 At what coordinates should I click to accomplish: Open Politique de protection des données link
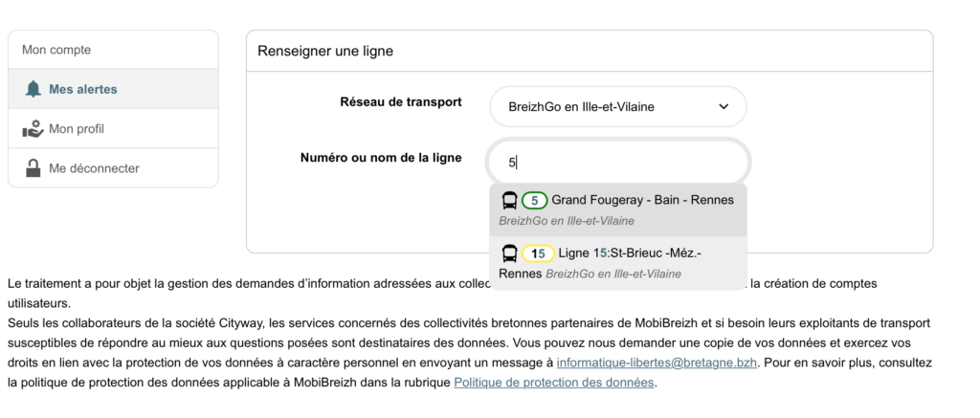coord(554,383)
